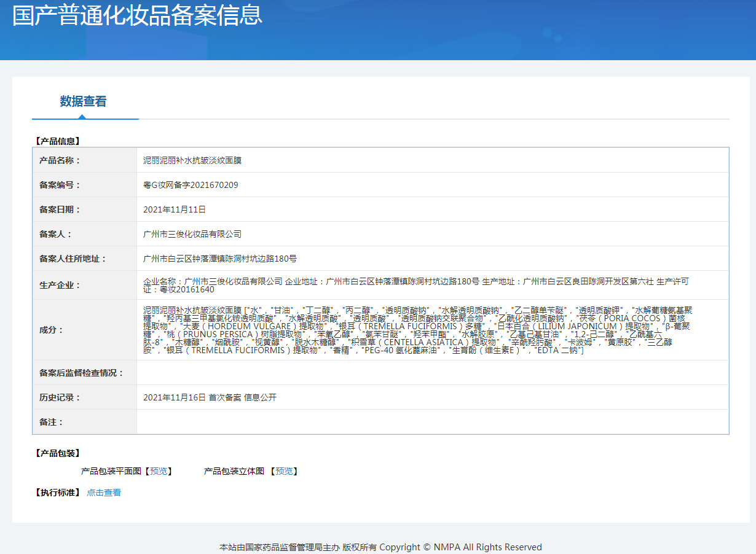Click the 生产企业： row label
756x554 pixels.
[x=60, y=285]
